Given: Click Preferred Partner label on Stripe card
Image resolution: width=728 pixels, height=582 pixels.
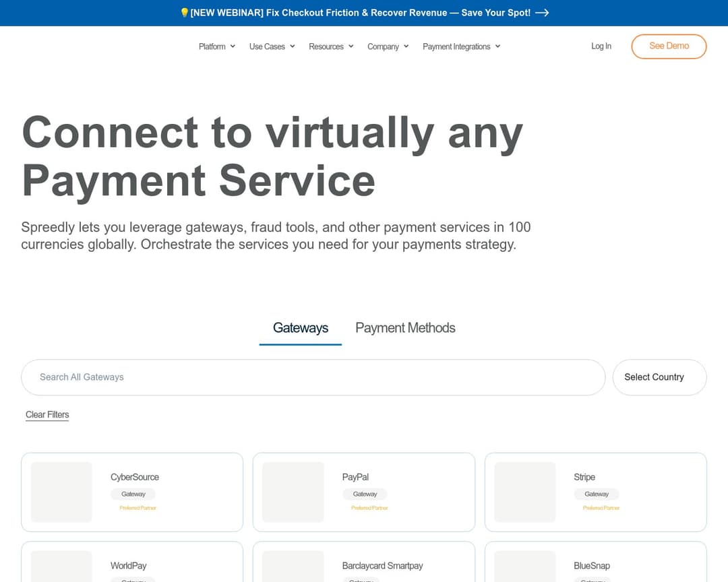Looking at the screenshot, I should point(601,508).
